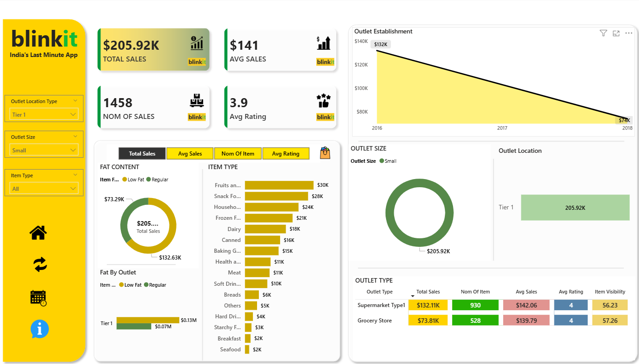
Task: Toggle Low Fat legend in Fat Content chart
Action: (x=133, y=180)
